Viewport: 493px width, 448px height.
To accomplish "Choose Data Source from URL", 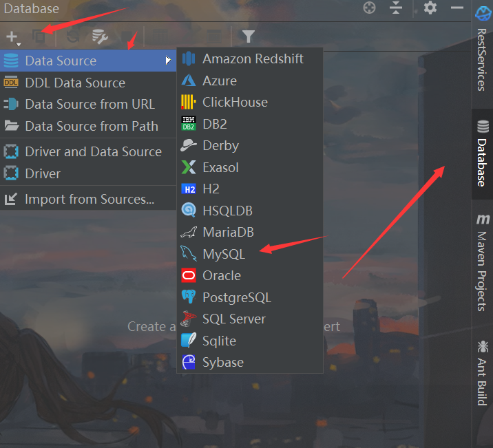I will tap(88, 105).
